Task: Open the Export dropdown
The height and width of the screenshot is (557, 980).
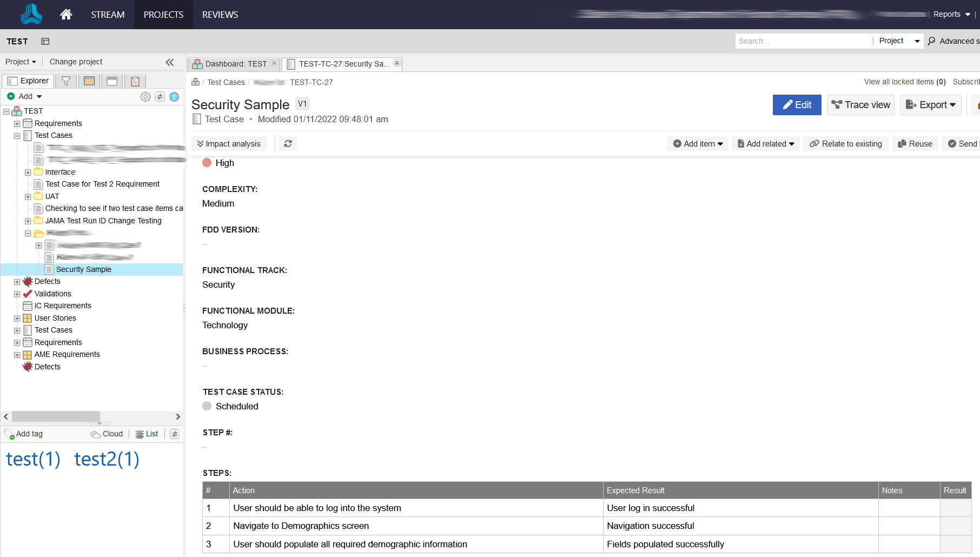Action: click(x=930, y=105)
